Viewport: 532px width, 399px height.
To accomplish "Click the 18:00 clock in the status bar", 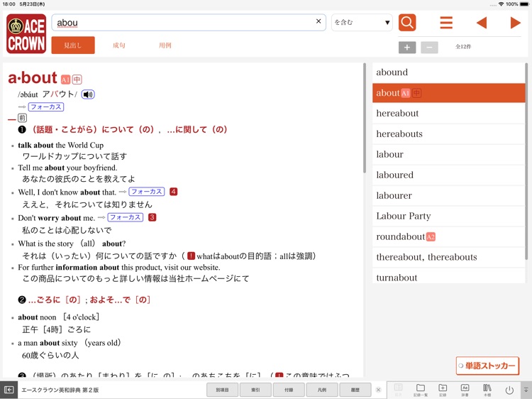I will [9, 4].
